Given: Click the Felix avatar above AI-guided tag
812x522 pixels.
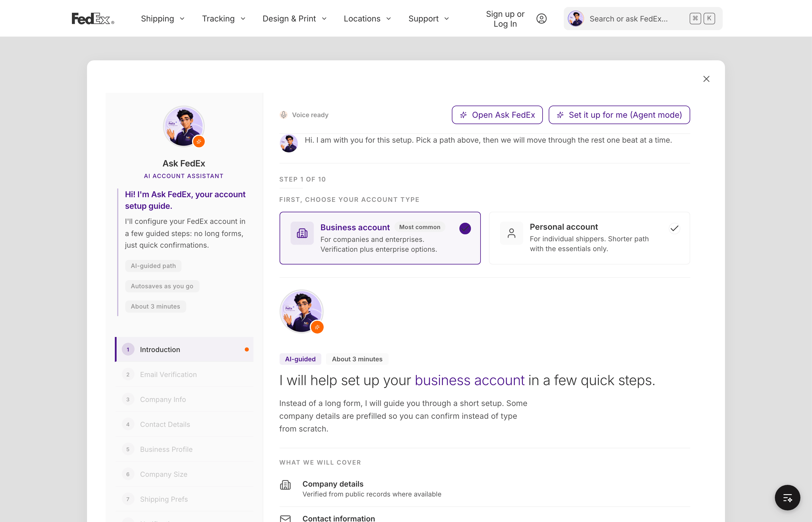Looking at the screenshot, I should (x=301, y=311).
